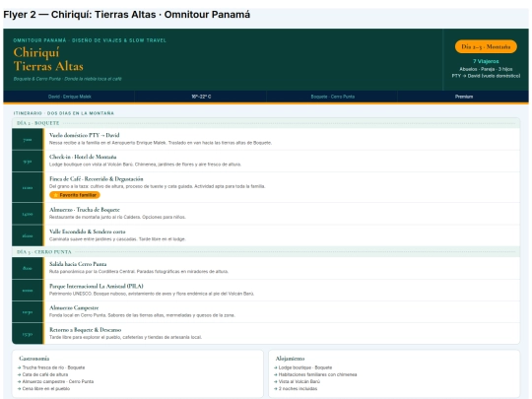Click 'Lodge boutique con vista al Volcán Barú' description
The width and height of the screenshot is (532, 399).
[145, 165]
